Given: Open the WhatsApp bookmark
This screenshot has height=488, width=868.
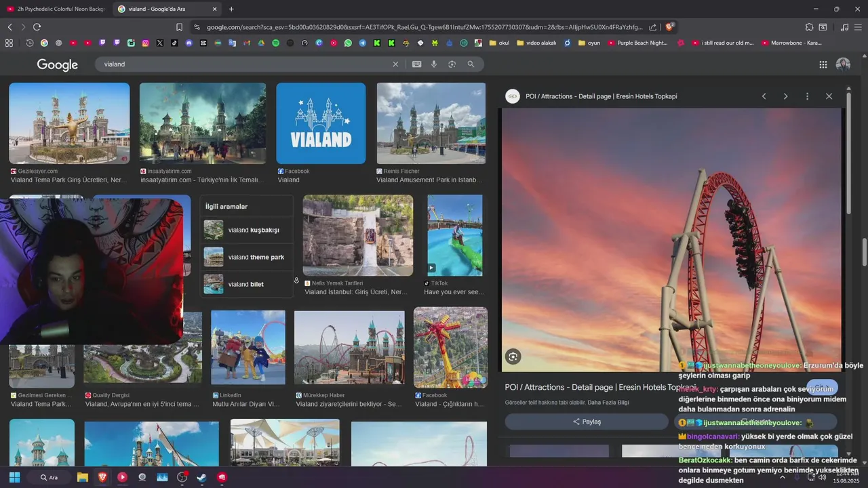Looking at the screenshot, I should (x=348, y=43).
